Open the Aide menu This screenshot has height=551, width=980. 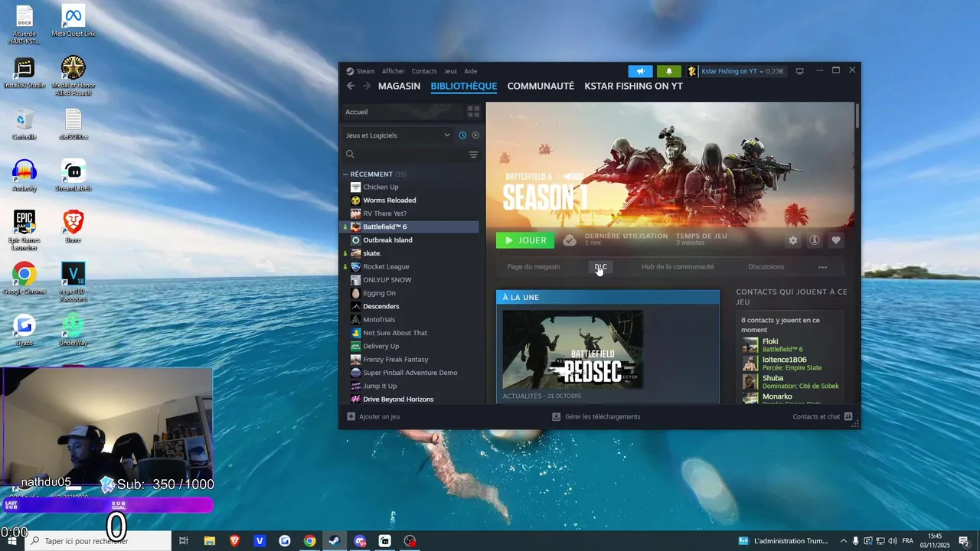pos(470,71)
